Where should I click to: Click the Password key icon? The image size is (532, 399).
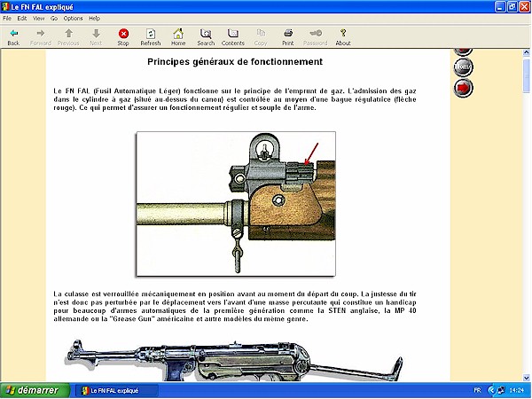(x=316, y=33)
